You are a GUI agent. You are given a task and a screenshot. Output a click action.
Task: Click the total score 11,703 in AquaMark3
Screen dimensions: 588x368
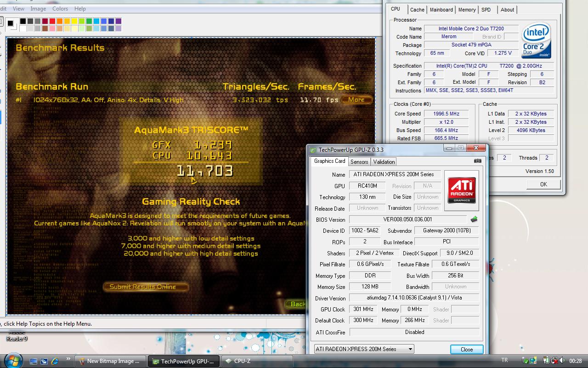(205, 171)
